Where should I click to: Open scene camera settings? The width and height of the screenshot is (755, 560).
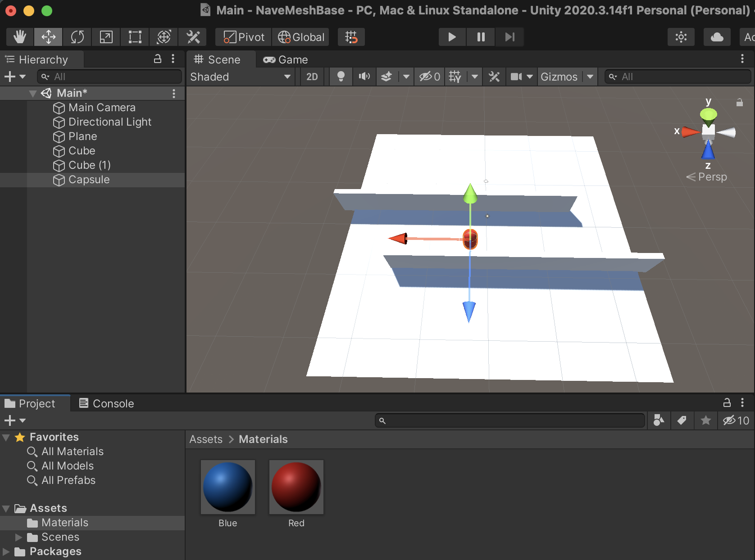[522, 77]
